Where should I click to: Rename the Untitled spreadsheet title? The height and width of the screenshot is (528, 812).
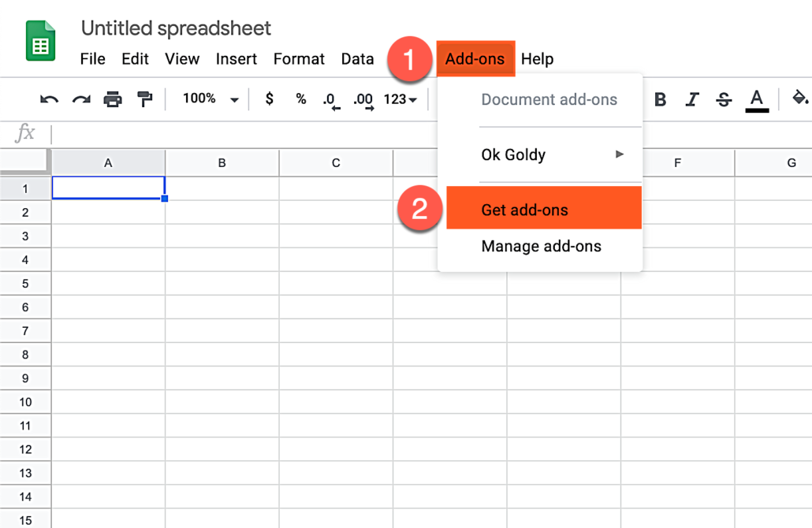[176, 28]
